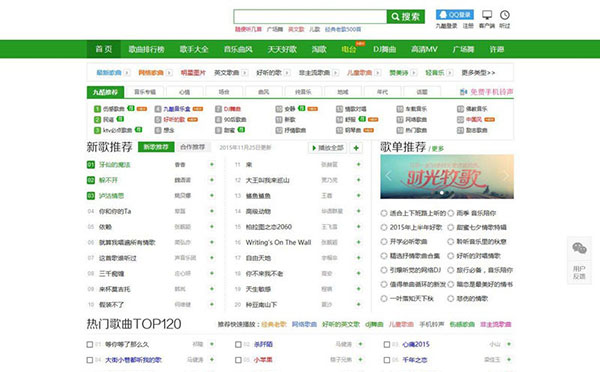Open the 千年之恋 song link

pyautogui.click(x=415, y=360)
